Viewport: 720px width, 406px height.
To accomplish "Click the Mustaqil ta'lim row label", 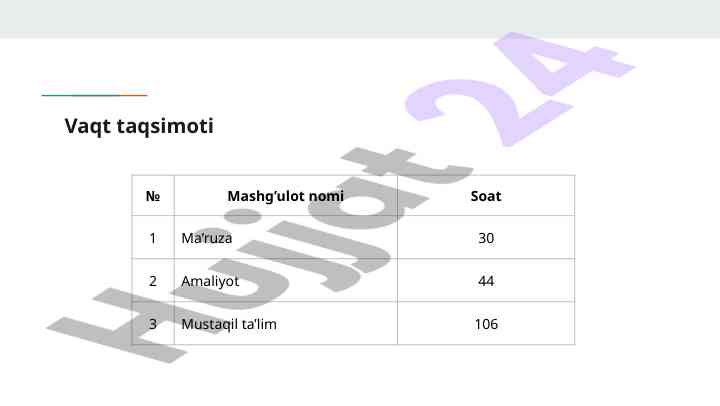I will [x=229, y=324].
